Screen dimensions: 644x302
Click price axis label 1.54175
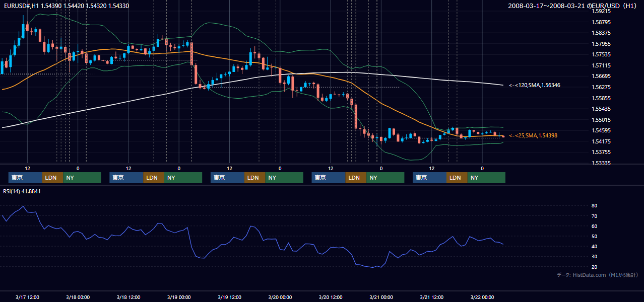click(x=602, y=141)
